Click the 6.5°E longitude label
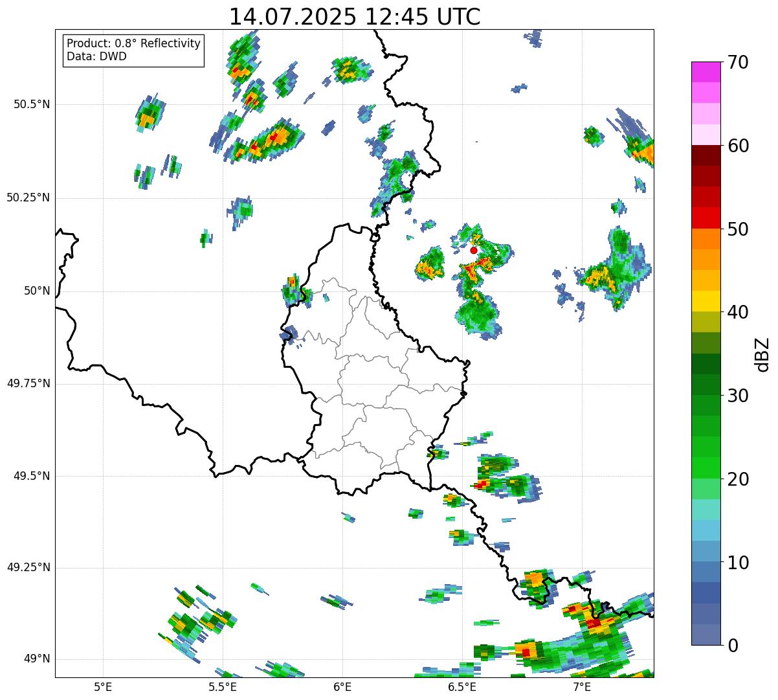Image resolution: width=778 pixels, height=700 pixels. pos(462,687)
